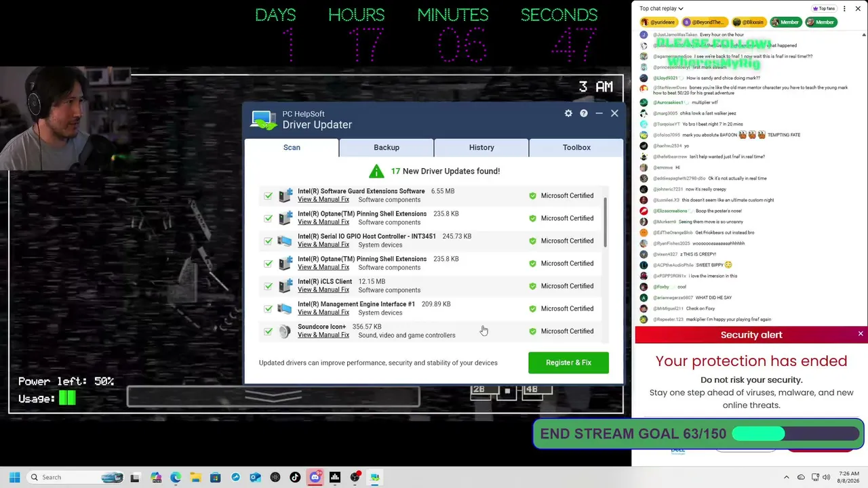868x488 pixels.
Task: Switch to Driver Updater taskbar icon
Action: click(x=374, y=477)
